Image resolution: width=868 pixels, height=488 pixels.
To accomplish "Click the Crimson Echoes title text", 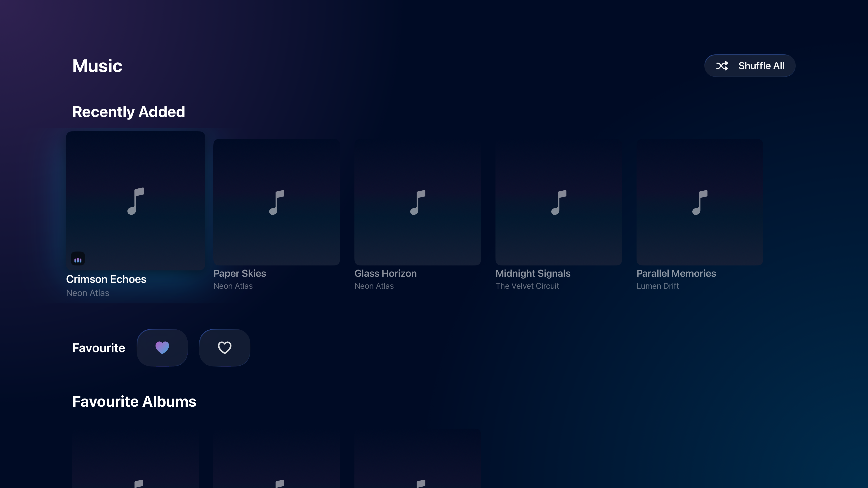I will click(x=106, y=279).
